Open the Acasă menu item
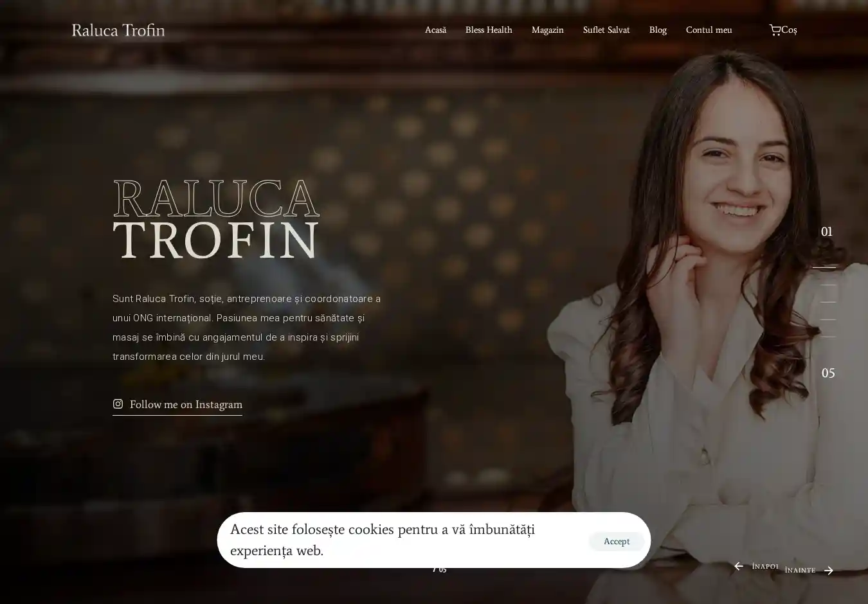Screen dimensions: 868x604 (435, 30)
